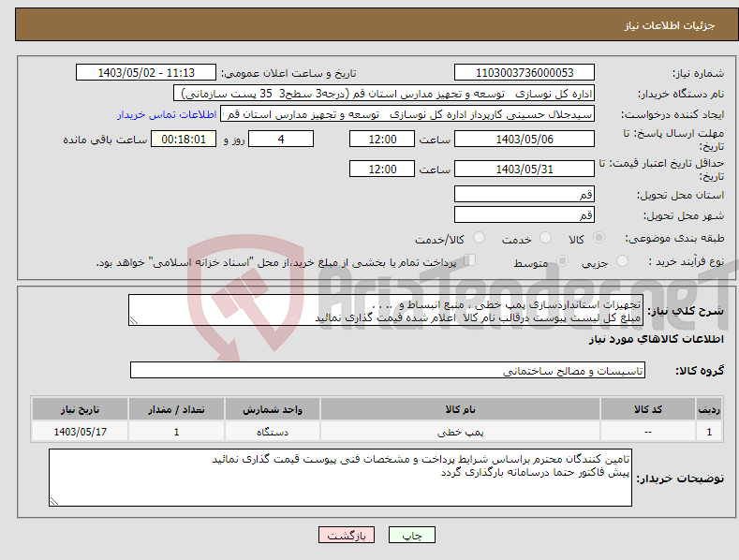Image resolution: width=739 pixels, height=560 pixels.
Task: Click the announcement date field 1403/05/02 - 11:13
Action: click(146, 73)
